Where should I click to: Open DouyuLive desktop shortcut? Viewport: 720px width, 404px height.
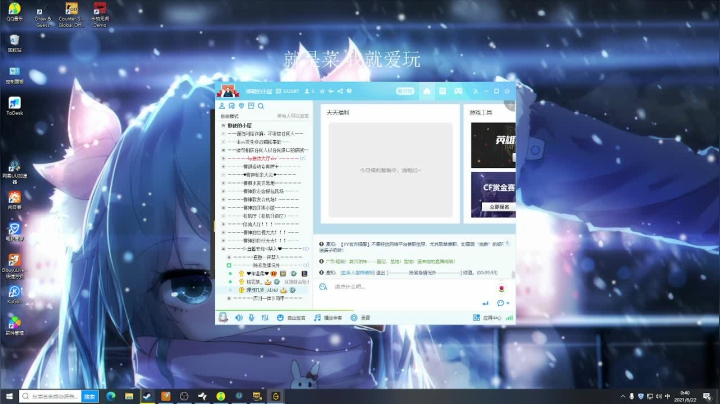(15, 266)
